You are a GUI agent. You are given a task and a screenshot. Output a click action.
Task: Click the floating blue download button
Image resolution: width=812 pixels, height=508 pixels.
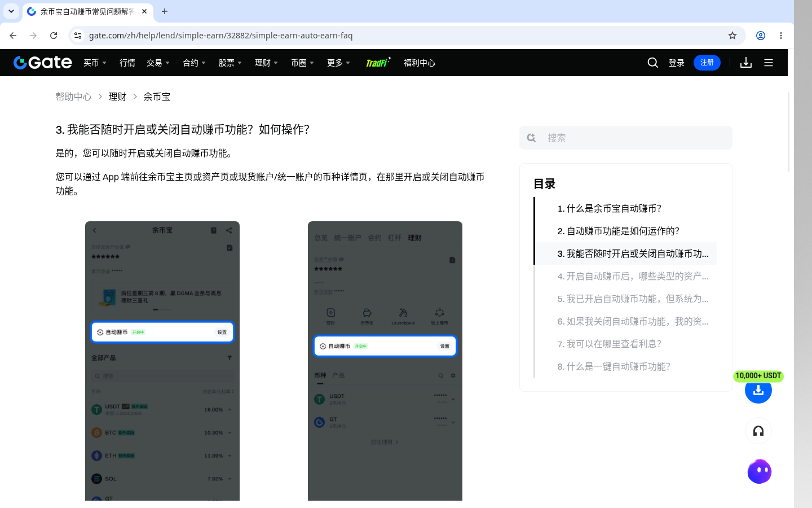click(x=758, y=390)
